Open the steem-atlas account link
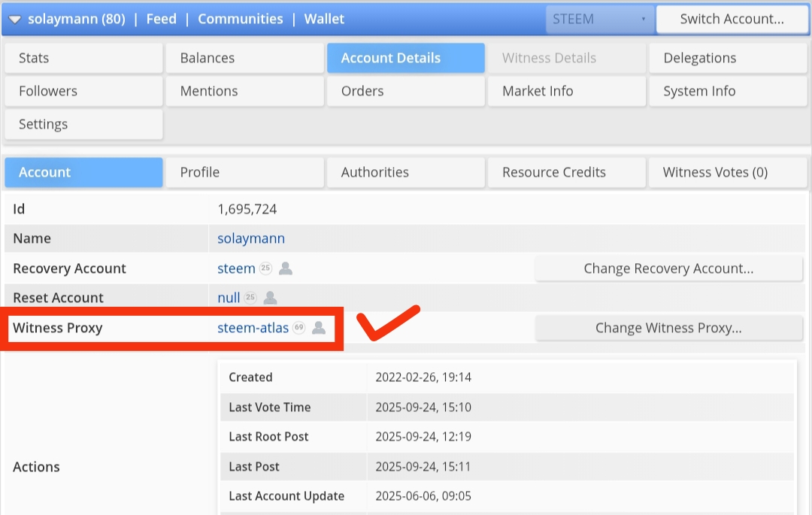Screen dimensions: 812x515 (x=253, y=328)
